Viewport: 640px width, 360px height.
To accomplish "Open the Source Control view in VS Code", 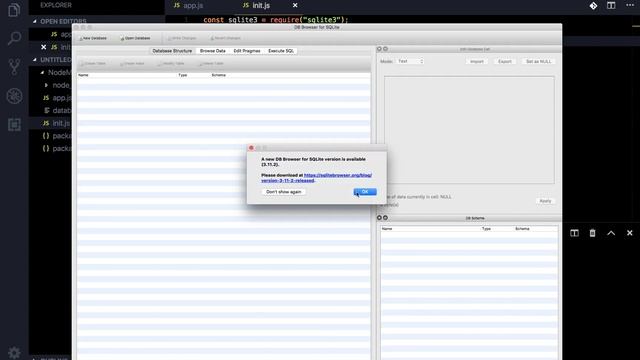I will 14,67.
